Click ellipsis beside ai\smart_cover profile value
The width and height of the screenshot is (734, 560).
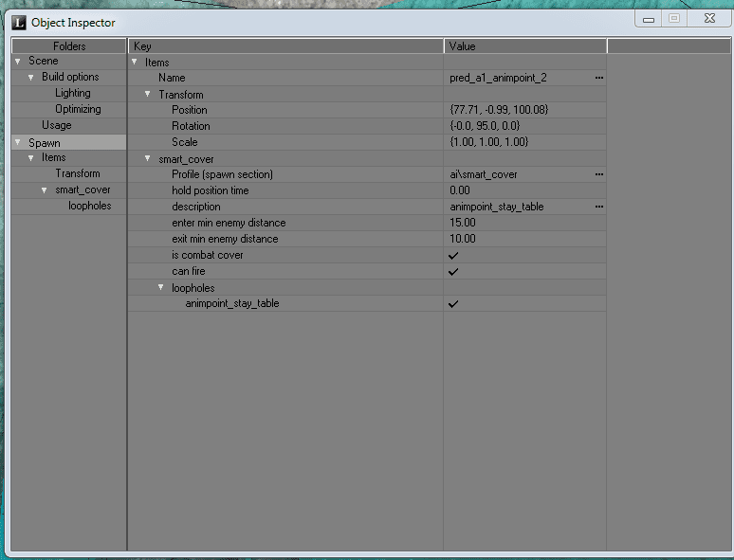tap(598, 174)
